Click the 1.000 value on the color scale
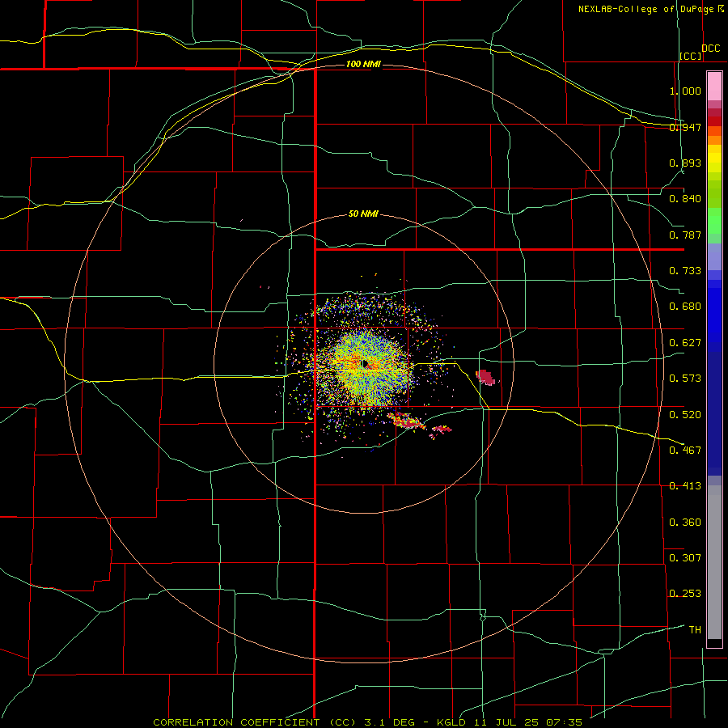Image resolution: width=728 pixels, height=728 pixels. pyautogui.click(x=685, y=91)
